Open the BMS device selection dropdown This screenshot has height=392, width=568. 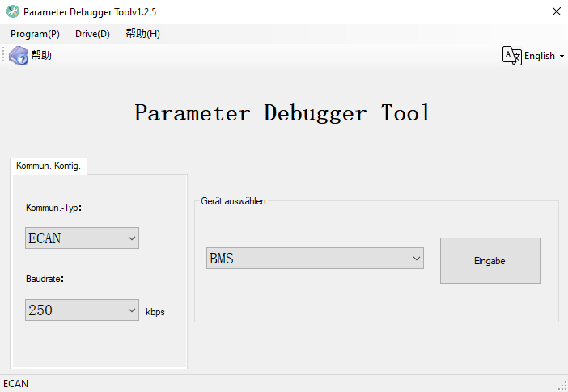pyautogui.click(x=315, y=259)
